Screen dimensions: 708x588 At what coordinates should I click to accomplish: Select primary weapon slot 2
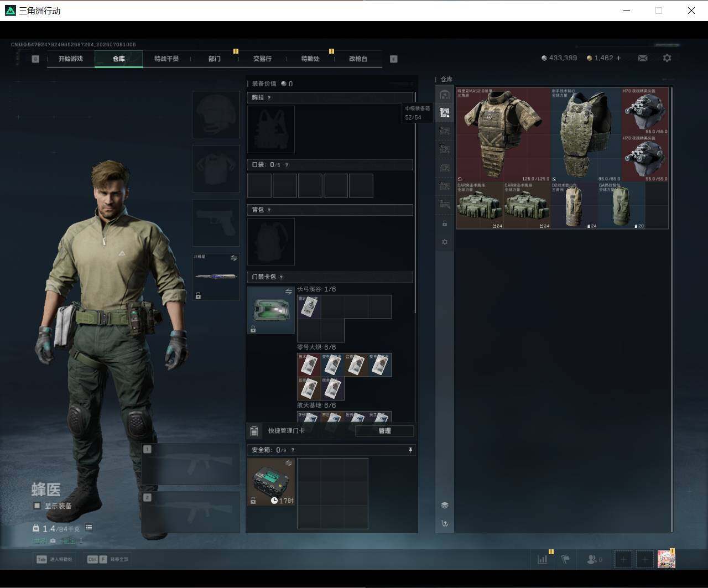pyautogui.click(x=190, y=512)
